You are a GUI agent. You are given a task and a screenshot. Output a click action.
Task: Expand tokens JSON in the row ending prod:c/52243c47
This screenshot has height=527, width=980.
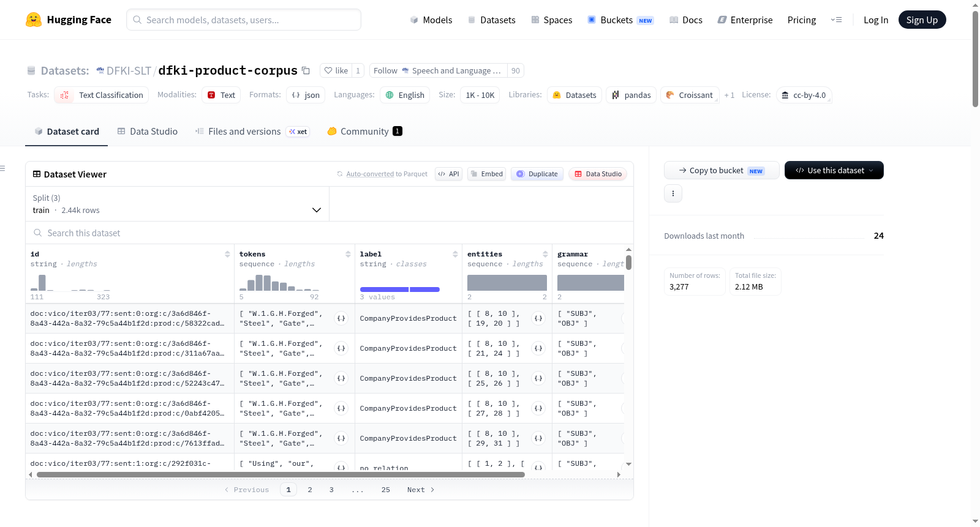click(x=341, y=378)
